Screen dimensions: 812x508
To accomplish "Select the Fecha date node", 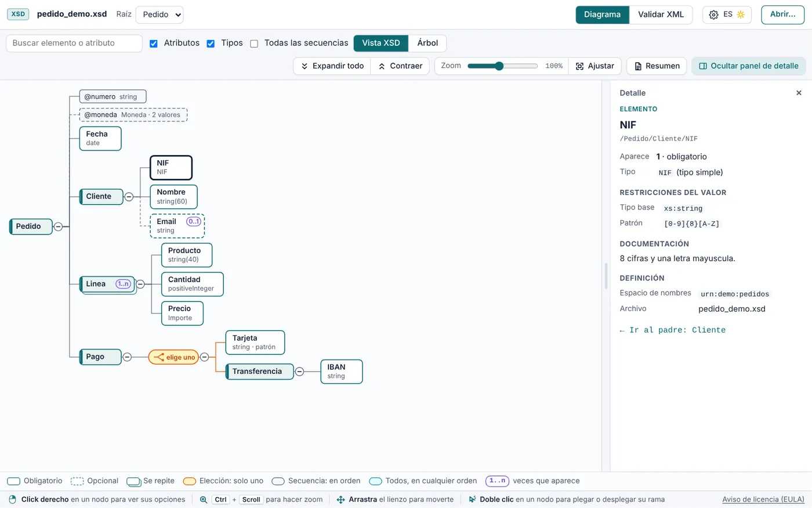I will click(x=100, y=139).
